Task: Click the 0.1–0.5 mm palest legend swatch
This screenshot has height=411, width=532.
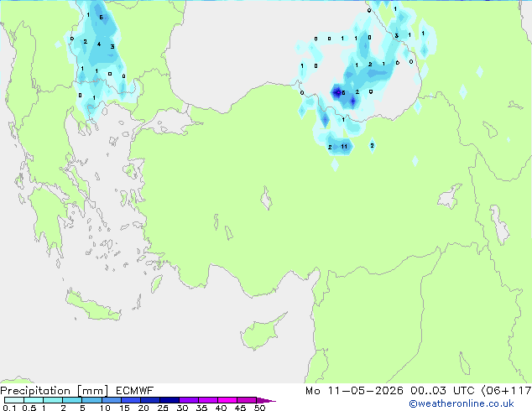Action: (x=14, y=400)
